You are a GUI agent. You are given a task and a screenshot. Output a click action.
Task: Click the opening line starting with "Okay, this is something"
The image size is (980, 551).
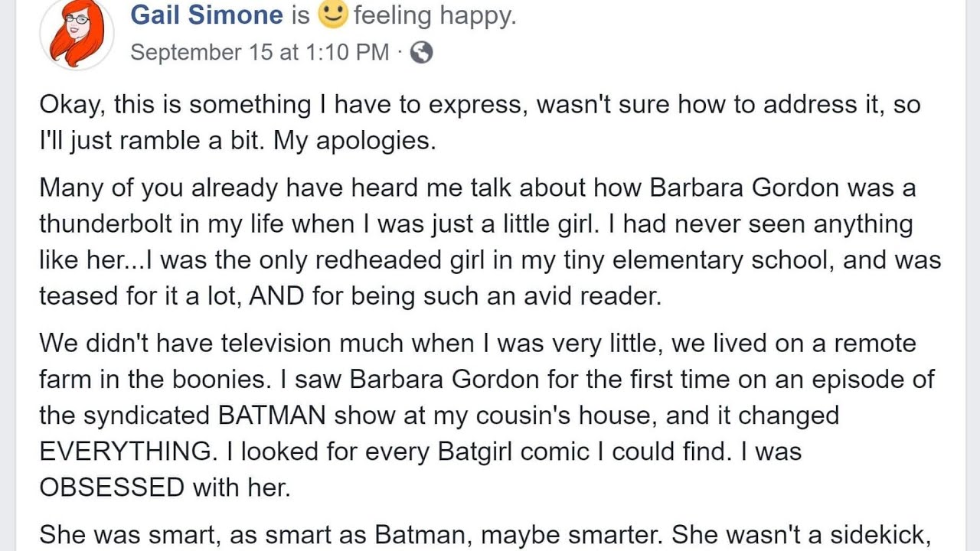(x=479, y=105)
